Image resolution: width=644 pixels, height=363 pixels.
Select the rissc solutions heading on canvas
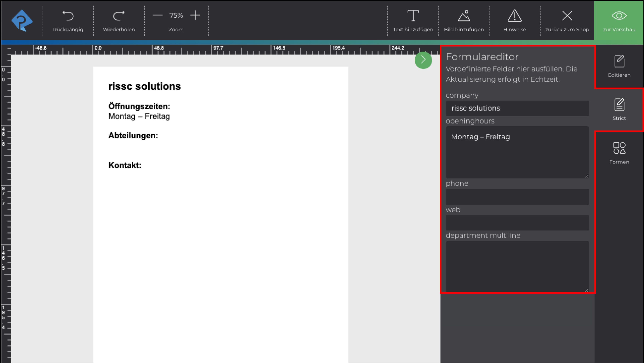click(145, 86)
